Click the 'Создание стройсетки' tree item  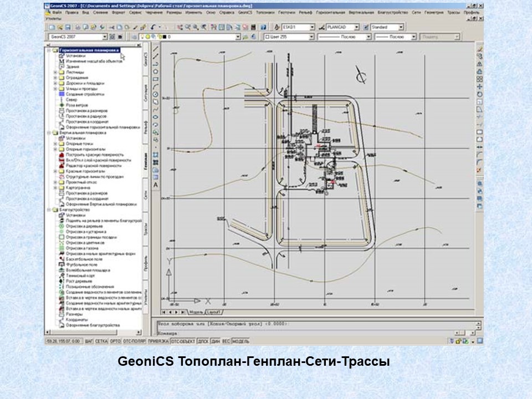[x=85, y=94]
